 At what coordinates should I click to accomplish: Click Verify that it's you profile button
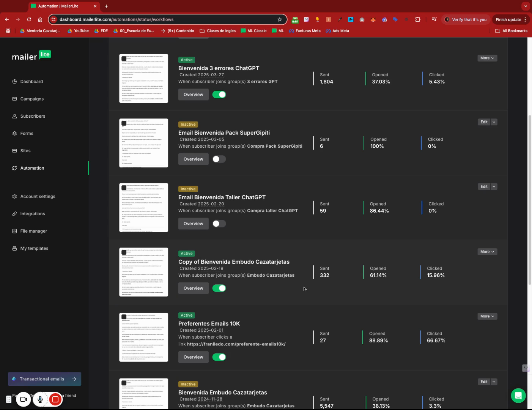click(x=466, y=19)
